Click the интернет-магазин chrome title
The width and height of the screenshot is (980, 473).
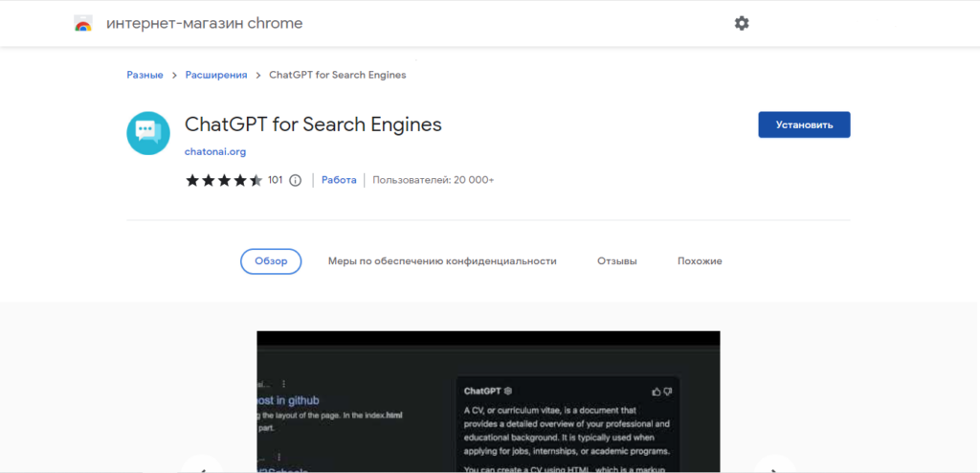[x=205, y=24]
